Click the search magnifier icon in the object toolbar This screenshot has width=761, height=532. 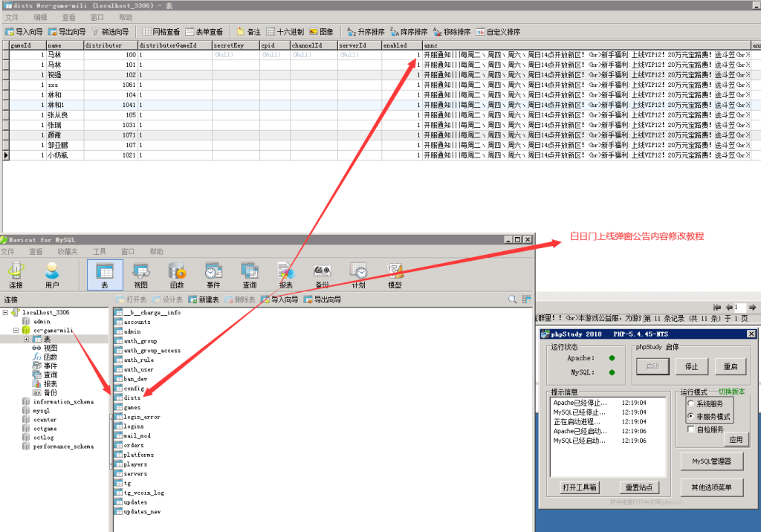point(512,299)
